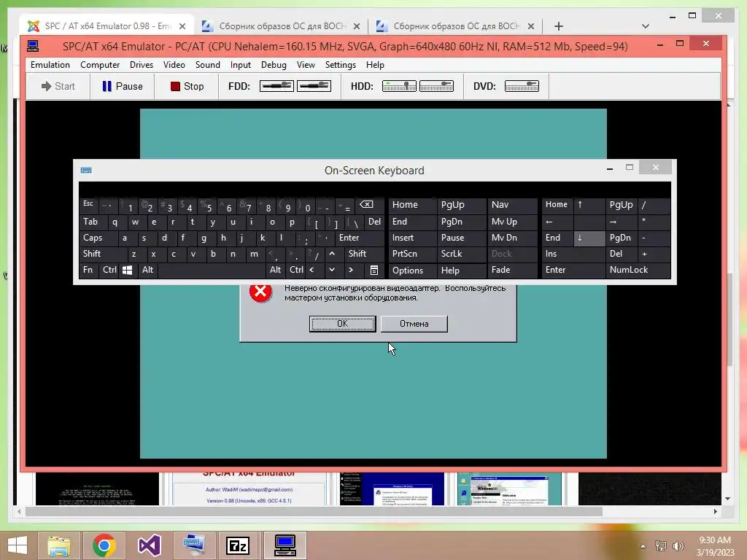
Task: Click the Отмена button in the dialog
Action: tap(414, 324)
